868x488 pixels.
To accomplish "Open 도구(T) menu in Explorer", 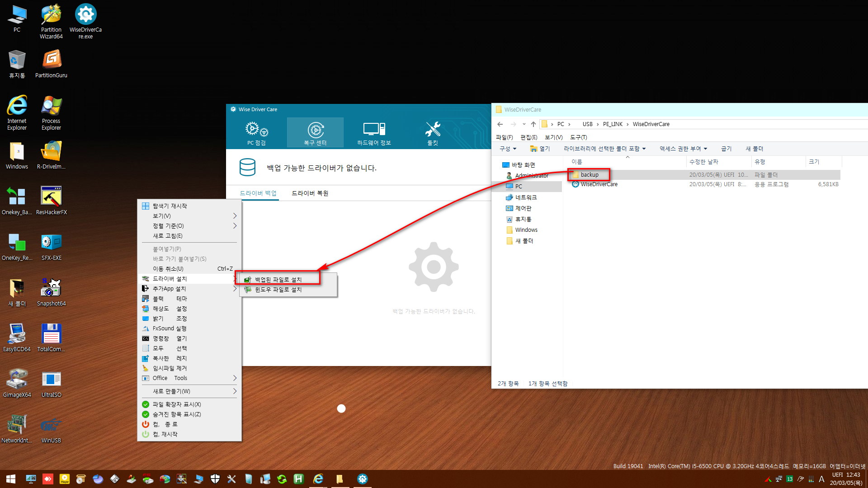I will (579, 137).
